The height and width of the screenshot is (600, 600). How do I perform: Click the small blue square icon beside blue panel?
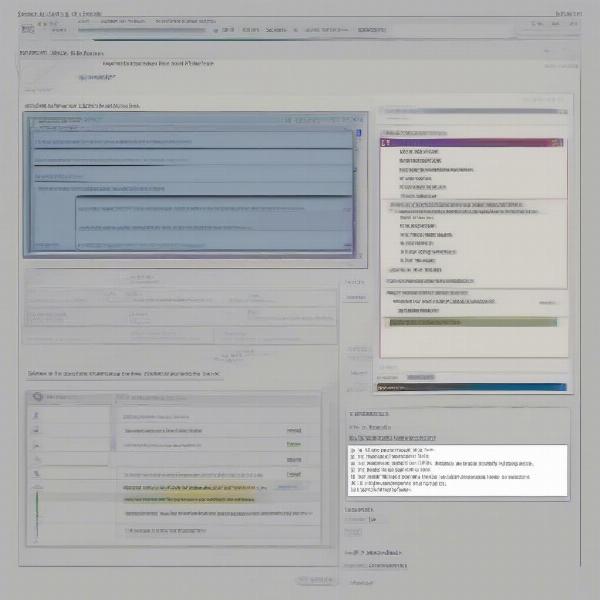pos(359,133)
